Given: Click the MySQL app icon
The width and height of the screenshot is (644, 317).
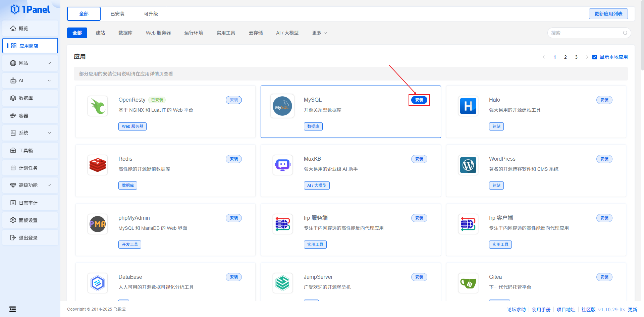Looking at the screenshot, I should pyautogui.click(x=282, y=106).
